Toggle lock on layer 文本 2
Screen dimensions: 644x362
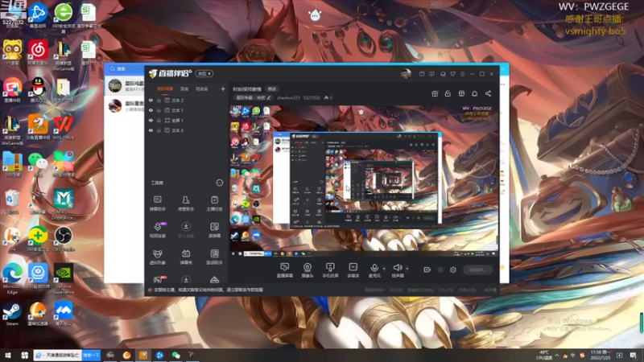point(159,100)
